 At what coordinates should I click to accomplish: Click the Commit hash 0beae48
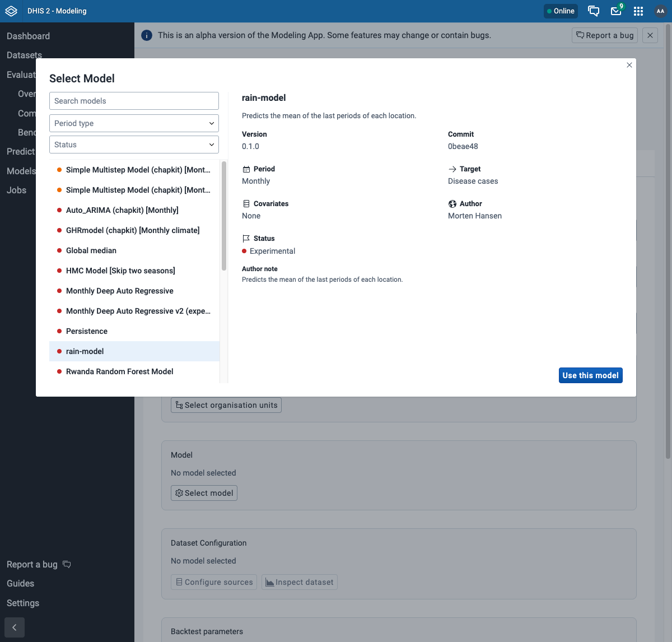click(463, 146)
